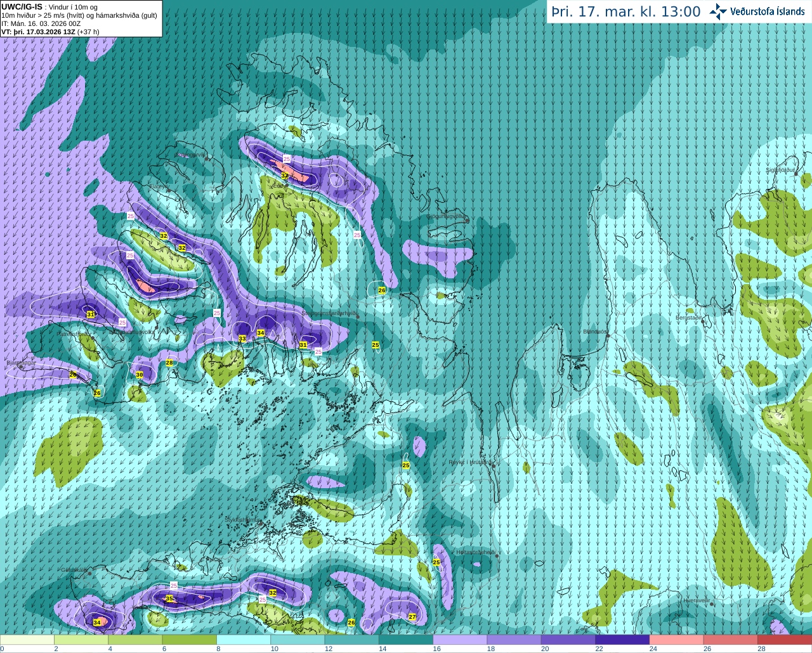The image size is (812, 653).
Task: Click the Bolungarvík station label
Action: 190,155
